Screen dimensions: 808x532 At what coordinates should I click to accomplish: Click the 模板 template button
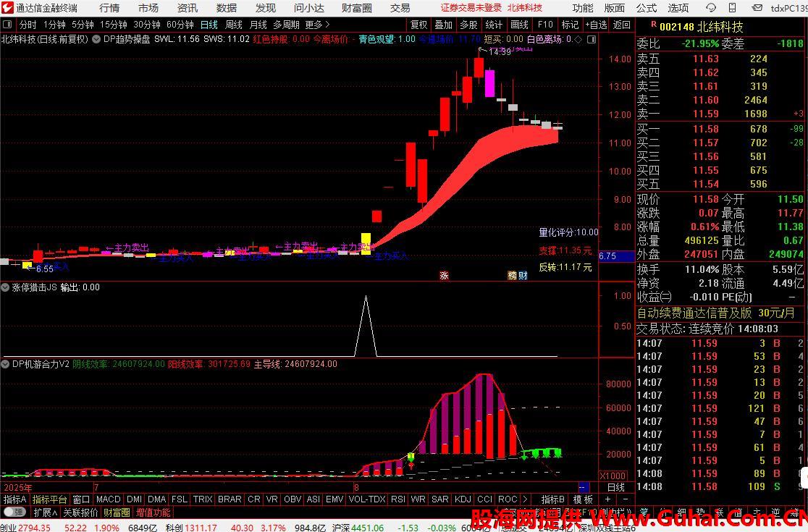pos(583,499)
